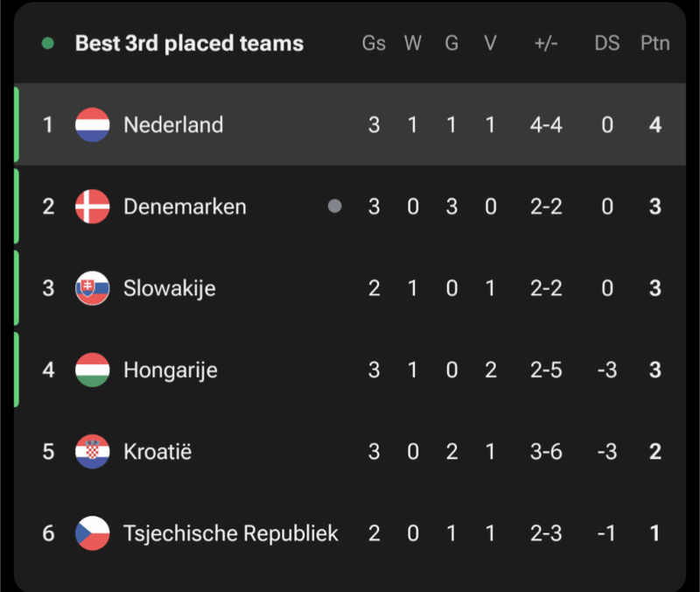The image size is (700, 592).
Task: Open the Nederland team link
Action: (173, 124)
